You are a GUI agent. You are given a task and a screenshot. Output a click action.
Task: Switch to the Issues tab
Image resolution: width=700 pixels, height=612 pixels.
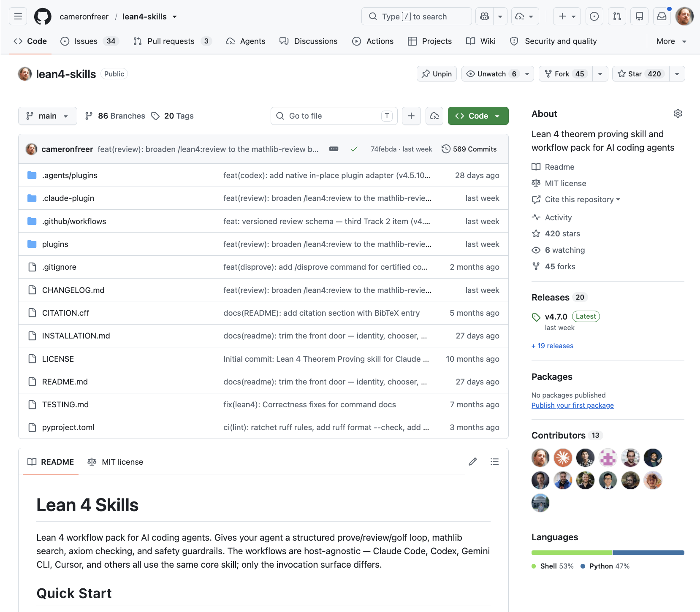[90, 41]
